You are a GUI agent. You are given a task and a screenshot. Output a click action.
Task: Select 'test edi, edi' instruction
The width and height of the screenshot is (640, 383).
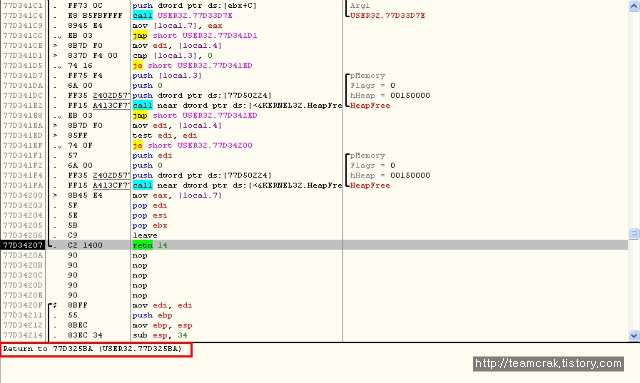(x=164, y=136)
